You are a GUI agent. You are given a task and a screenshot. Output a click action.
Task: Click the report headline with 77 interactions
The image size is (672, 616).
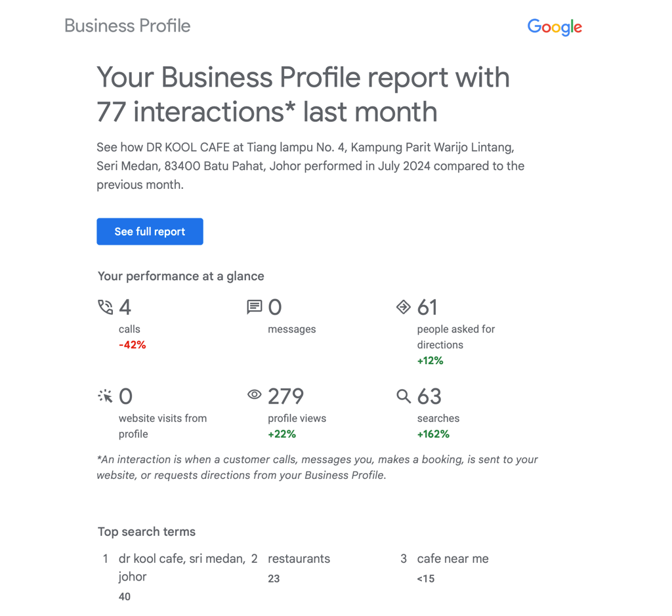click(303, 94)
